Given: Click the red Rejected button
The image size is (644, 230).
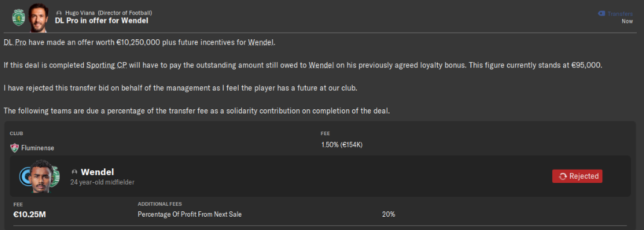Looking at the screenshot, I should click(x=577, y=176).
